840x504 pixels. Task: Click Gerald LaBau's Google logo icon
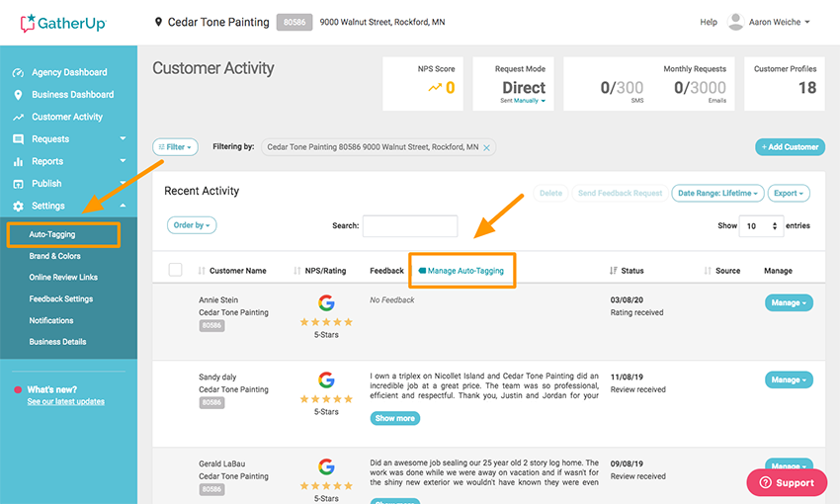pyautogui.click(x=326, y=466)
